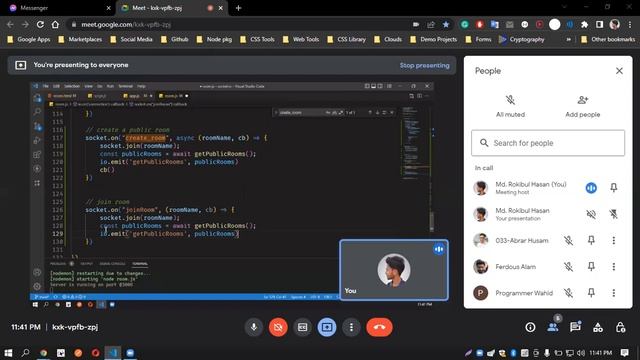640x360 pixels.
Task: Open host controls lock icon
Action: pos(620,327)
